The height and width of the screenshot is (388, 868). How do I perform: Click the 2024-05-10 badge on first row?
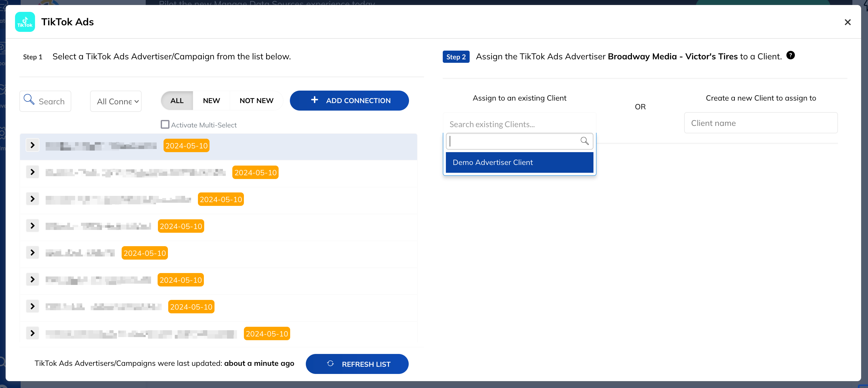click(x=186, y=146)
